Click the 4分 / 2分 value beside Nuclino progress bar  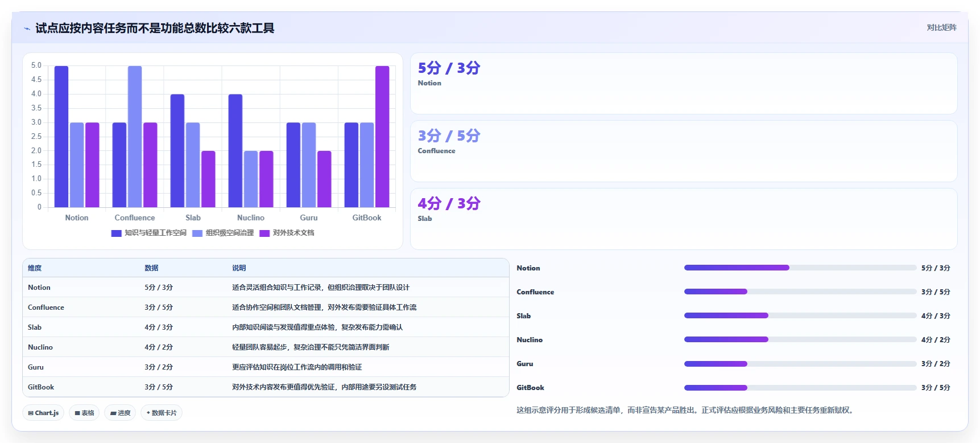[936, 339]
